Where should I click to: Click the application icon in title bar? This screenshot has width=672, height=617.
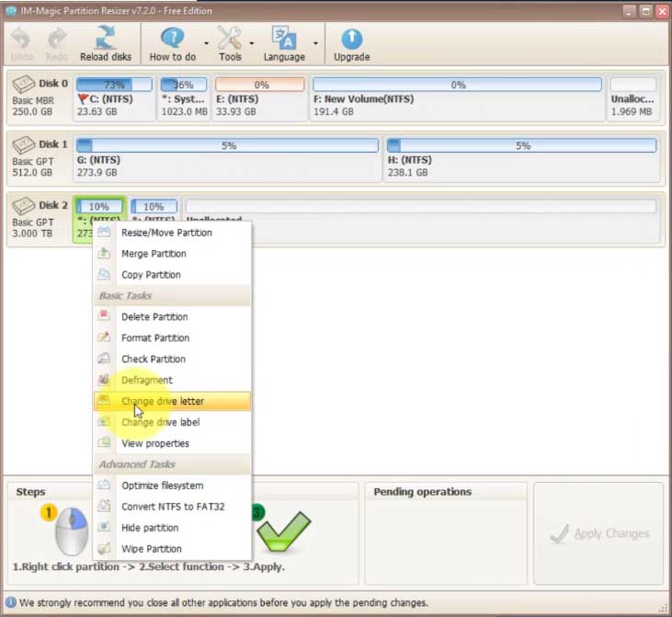(11, 11)
